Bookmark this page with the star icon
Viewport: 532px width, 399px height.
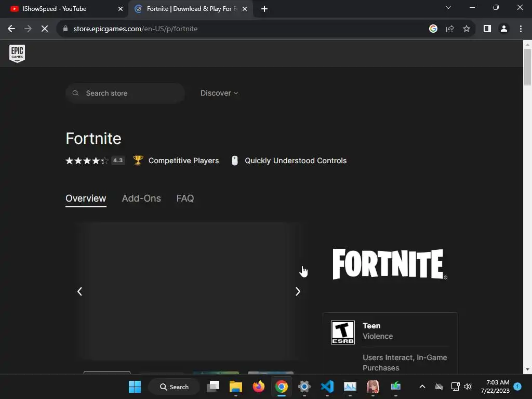click(467, 29)
